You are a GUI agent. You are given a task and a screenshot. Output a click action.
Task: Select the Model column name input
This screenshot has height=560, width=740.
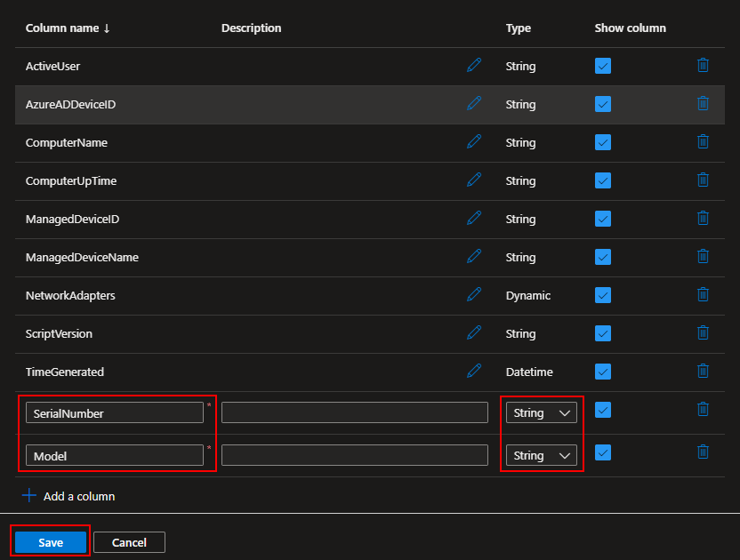[x=114, y=455]
